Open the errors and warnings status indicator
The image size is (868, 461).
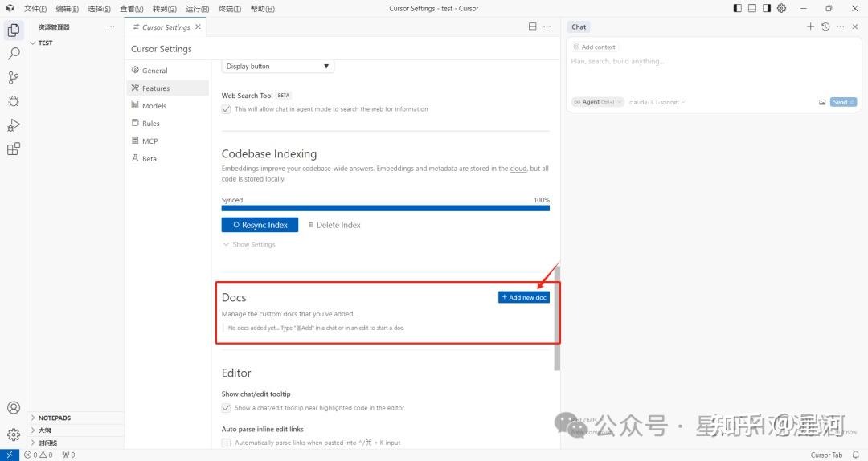coord(39,455)
